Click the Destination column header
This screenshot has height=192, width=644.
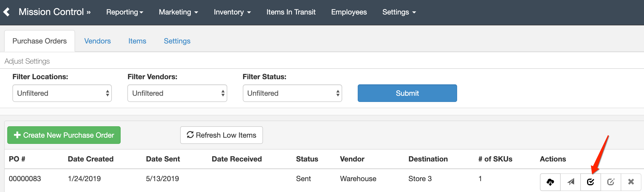[428, 159]
